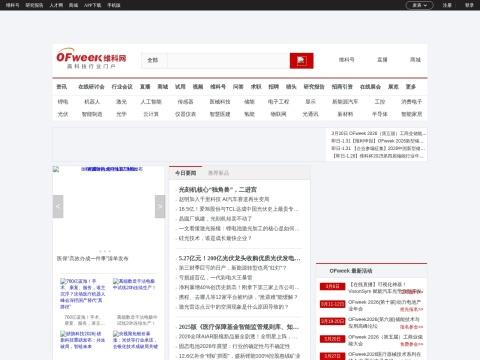Click 维科号 link right of search
480x360 pixels.
click(347, 60)
